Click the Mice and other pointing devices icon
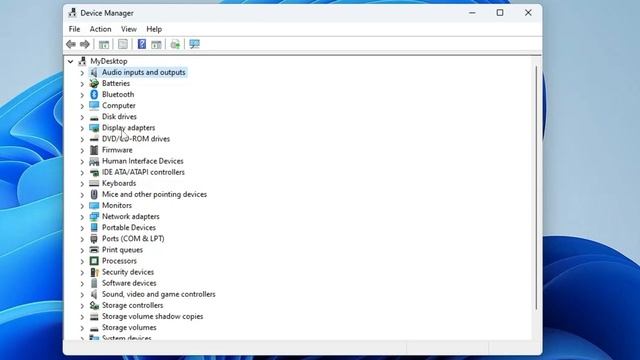Screen dimensions: 640x360 tap(94, 194)
